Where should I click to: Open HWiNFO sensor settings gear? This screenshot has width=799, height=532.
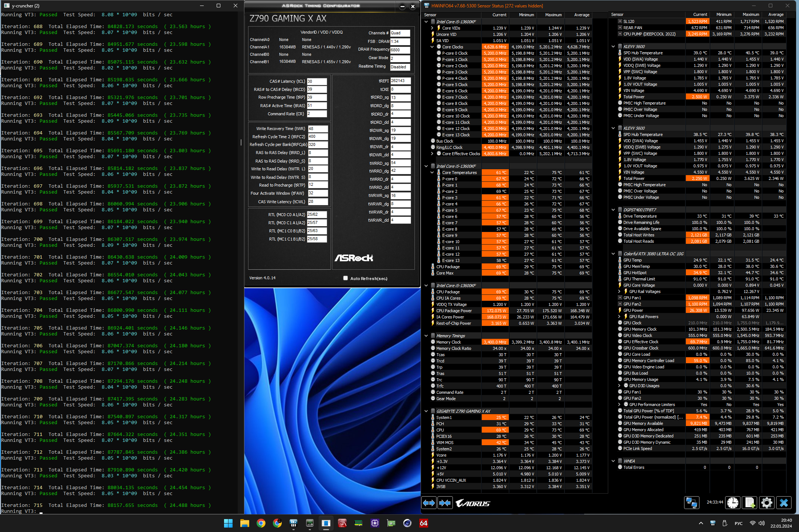pyautogui.click(x=767, y=503)
